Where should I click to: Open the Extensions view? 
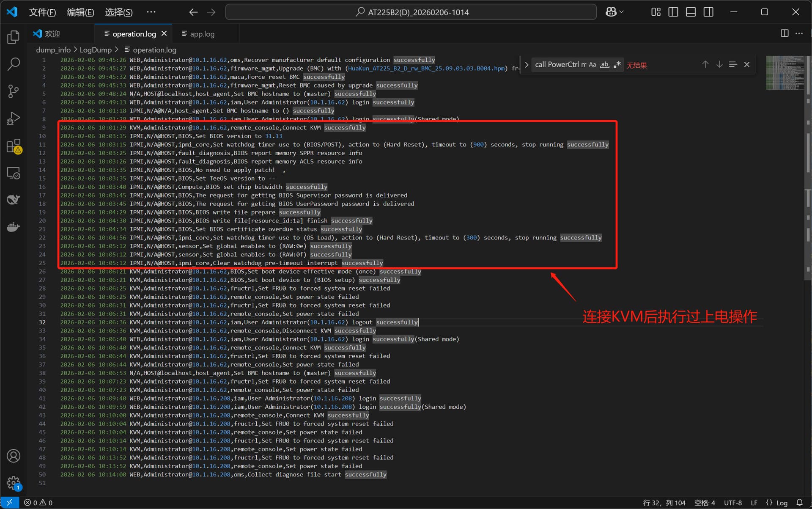click(14, 146)
